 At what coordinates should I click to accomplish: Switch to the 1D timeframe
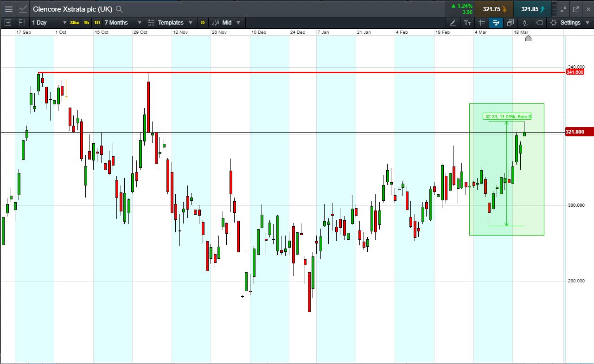(x=97, y=23)
